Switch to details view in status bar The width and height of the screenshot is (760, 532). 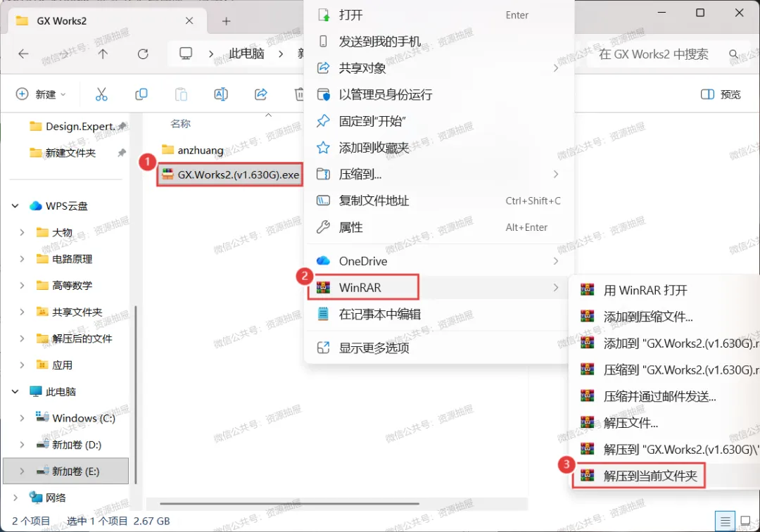pyautogui.click(x=725, y=521)
